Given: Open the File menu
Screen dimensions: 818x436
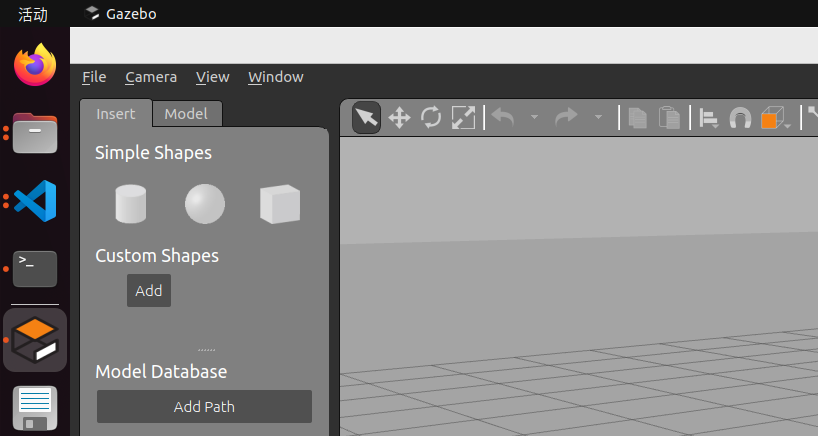Looking at the screenshot, I should point(94,77).
